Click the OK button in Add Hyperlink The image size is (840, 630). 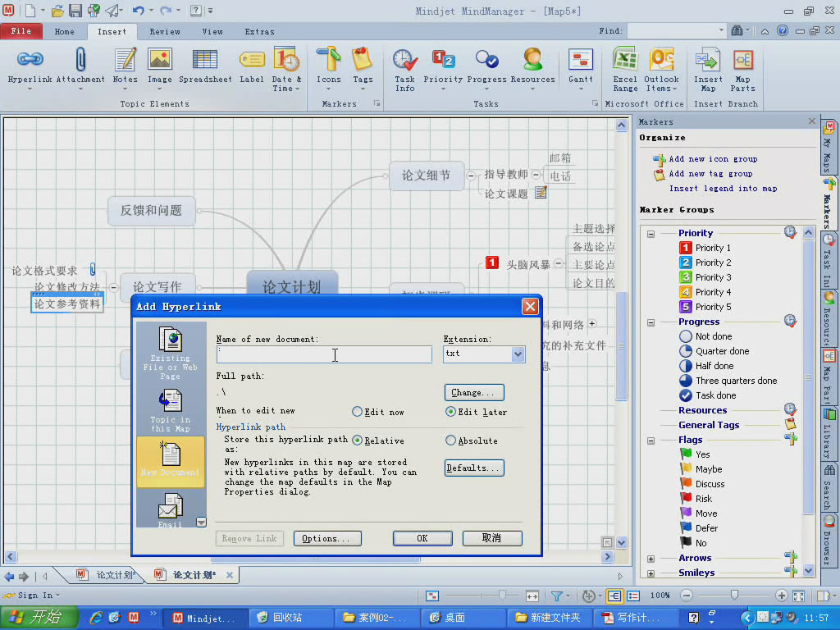(x=422, y=538)
